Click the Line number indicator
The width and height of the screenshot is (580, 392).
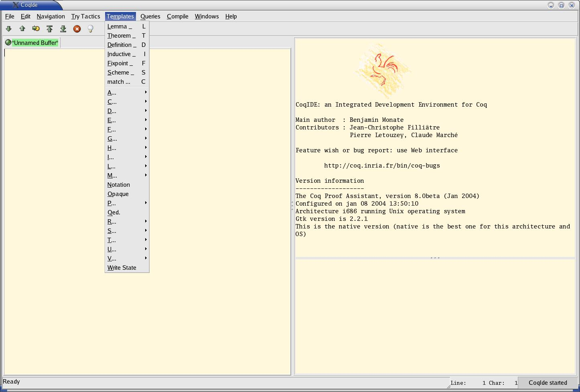468,383
